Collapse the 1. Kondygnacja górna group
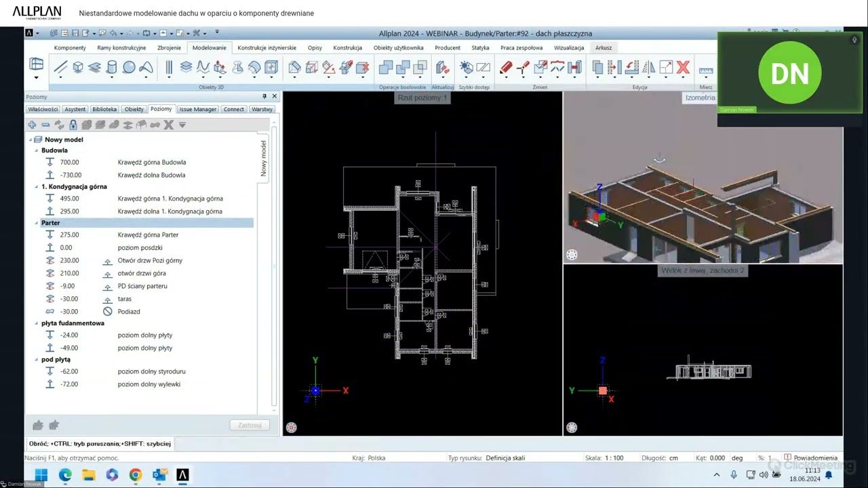 tap(37, 186)
